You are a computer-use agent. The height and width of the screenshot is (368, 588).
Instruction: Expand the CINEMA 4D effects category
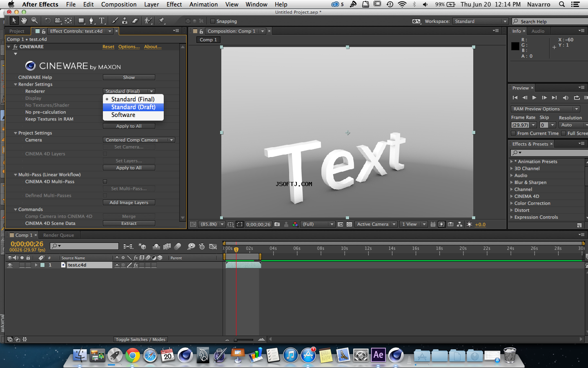[512, 196]
